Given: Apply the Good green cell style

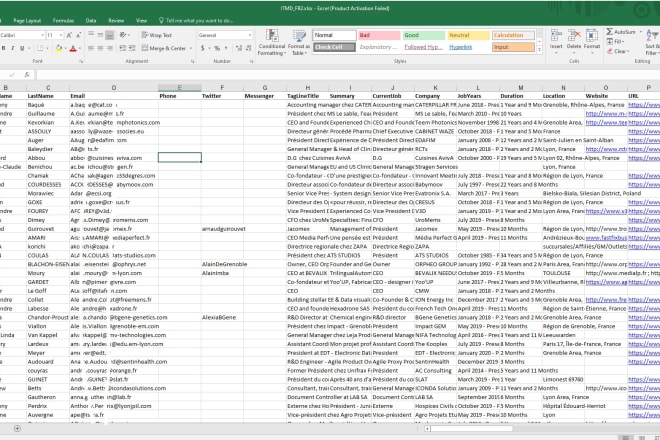Looking at the screenshot, I should pos(424,35).
